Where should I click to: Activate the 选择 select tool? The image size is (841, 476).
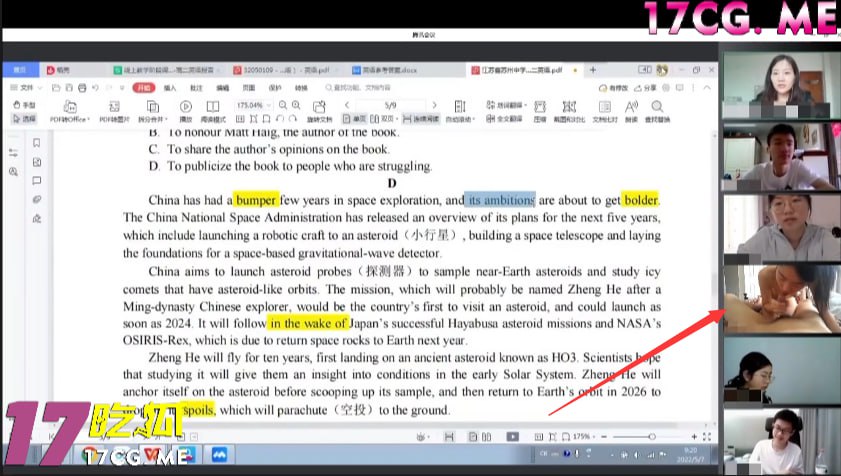(23, 118)
